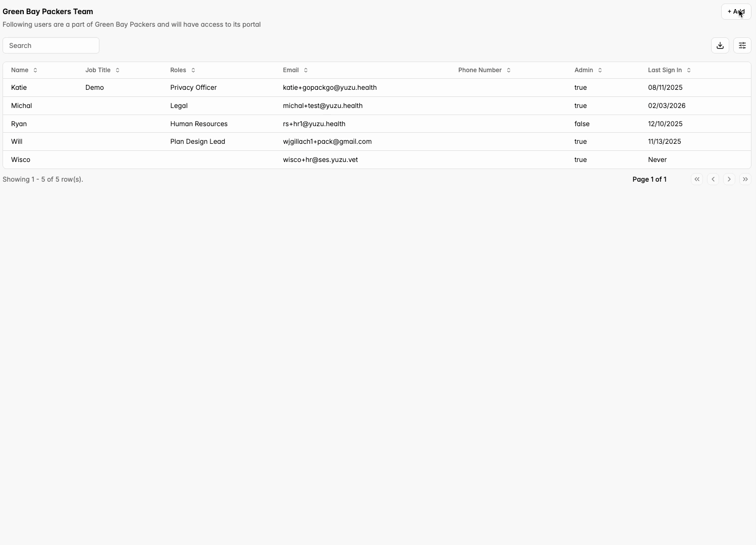Sort table by Email column
The image size is (756, 545).
click(x=295, y=70)
